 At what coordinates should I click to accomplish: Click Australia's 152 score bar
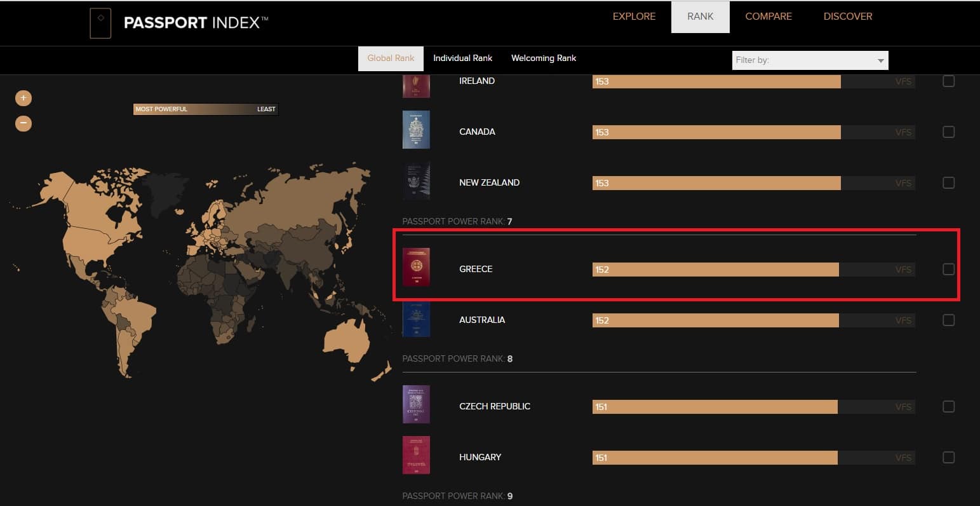point(716,320)
